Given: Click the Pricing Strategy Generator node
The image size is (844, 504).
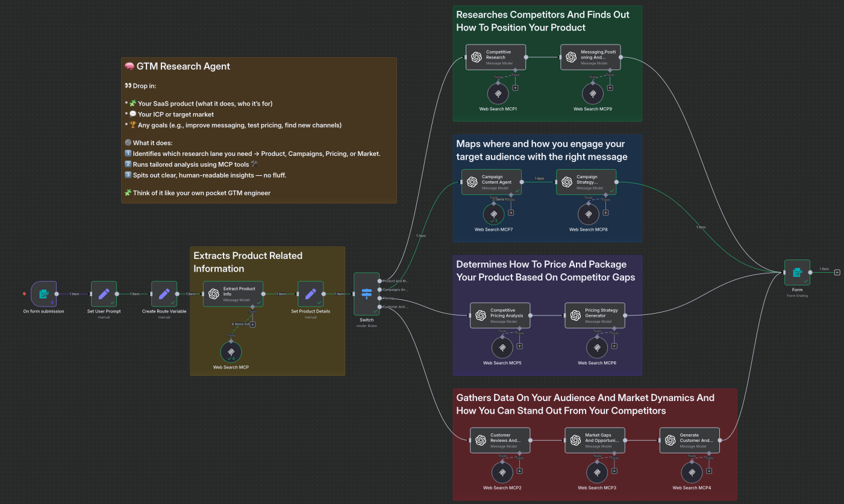Looking at the screenshot, I should coord(595,314).
